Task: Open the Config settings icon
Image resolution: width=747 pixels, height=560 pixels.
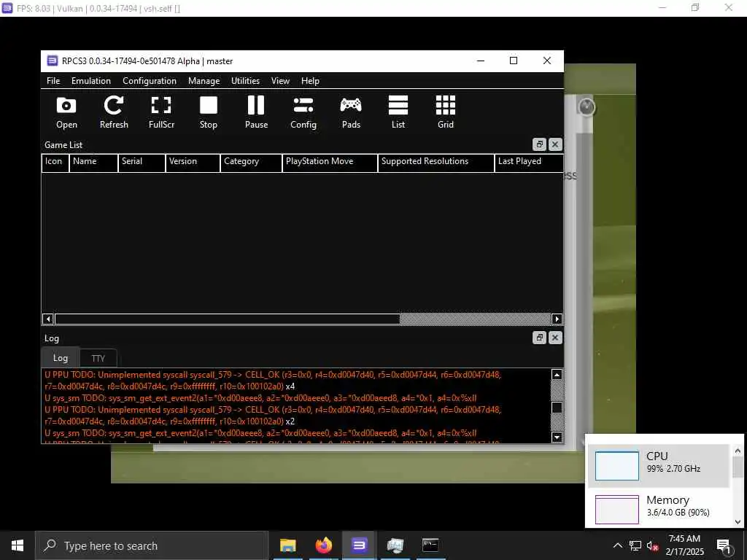Action: (303, 113)
